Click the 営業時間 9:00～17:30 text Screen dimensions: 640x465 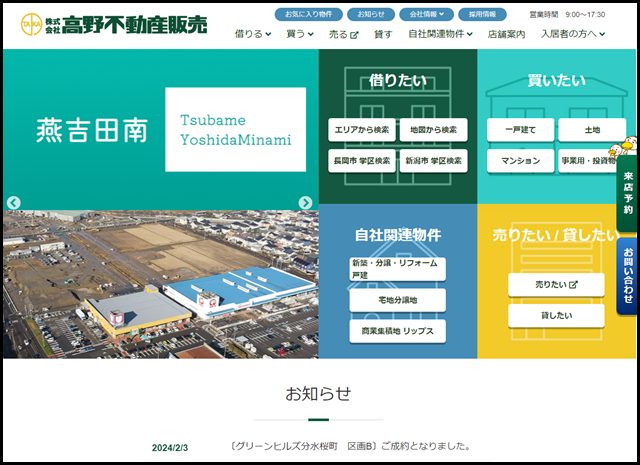(x=567, y=15)
